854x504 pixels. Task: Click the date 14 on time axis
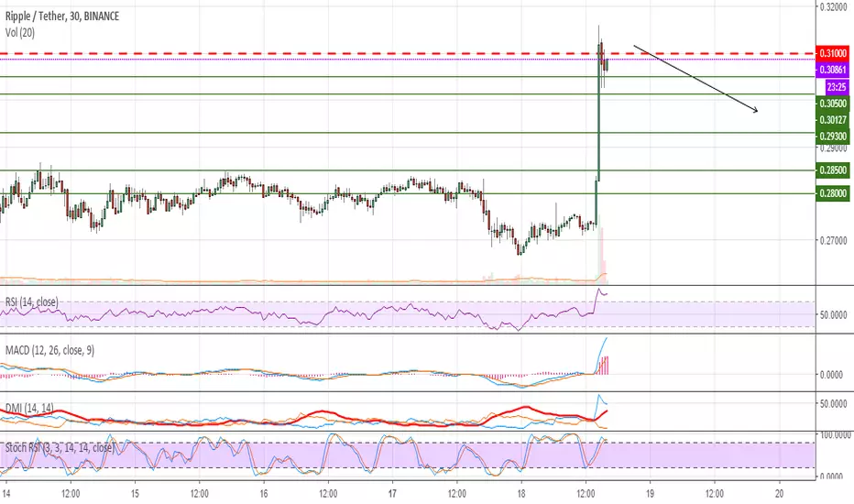[6, 494]
